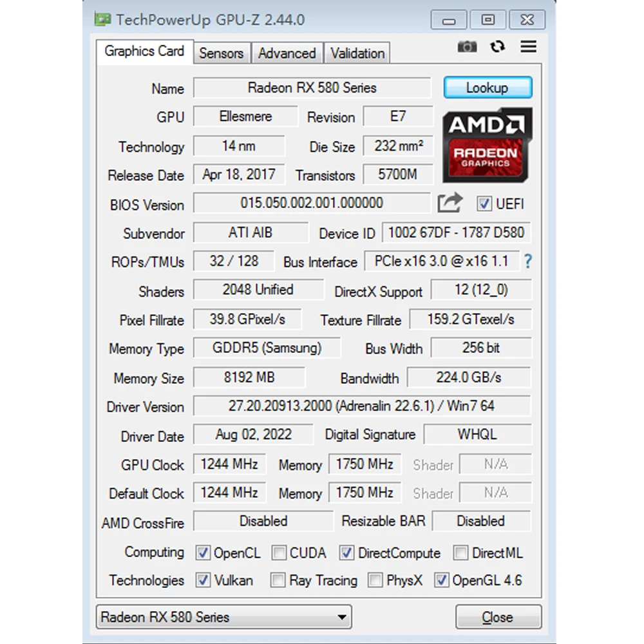The height and width of the screenshot is (644, 644).
Task: Click the Transistors value 5700M
Action: 398,175
